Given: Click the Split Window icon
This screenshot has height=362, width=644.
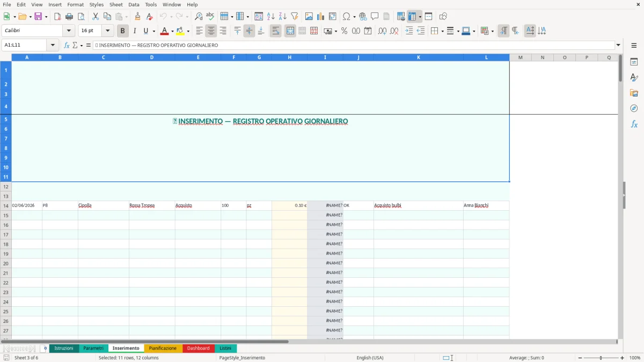Looking at the screenshot, I should click(x=429, y=17).
